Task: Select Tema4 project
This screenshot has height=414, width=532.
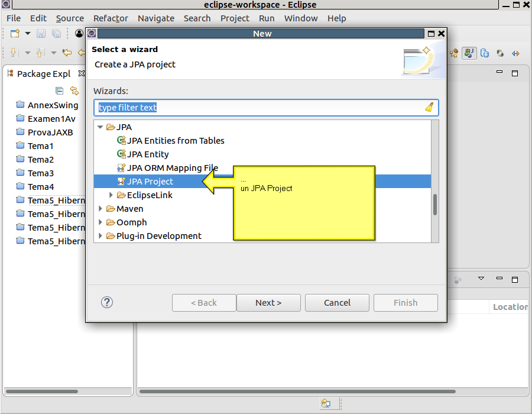Action: pyautogui.click(x=35, y=187)
